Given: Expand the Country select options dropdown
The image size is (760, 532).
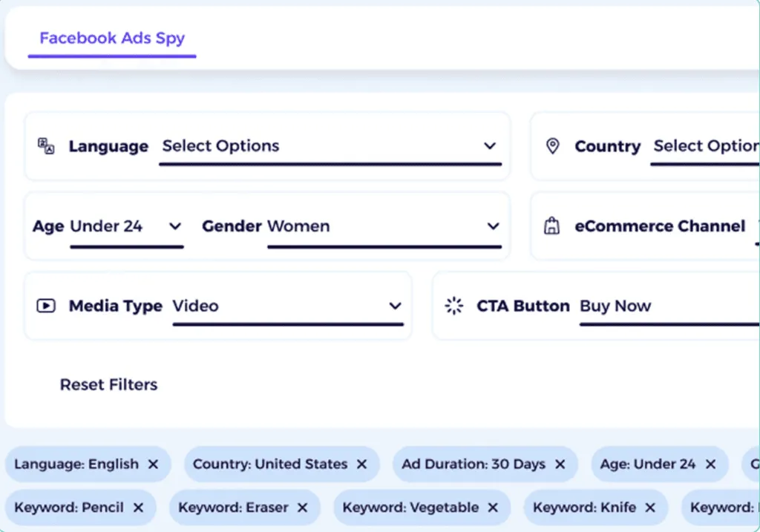Looking at the screenshot, I should [x=705, y=146].
